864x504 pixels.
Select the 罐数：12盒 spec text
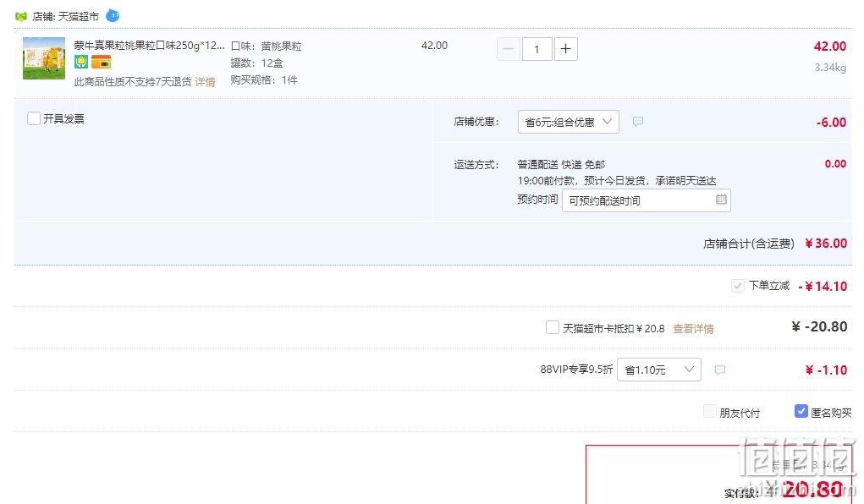pos(256,63)
